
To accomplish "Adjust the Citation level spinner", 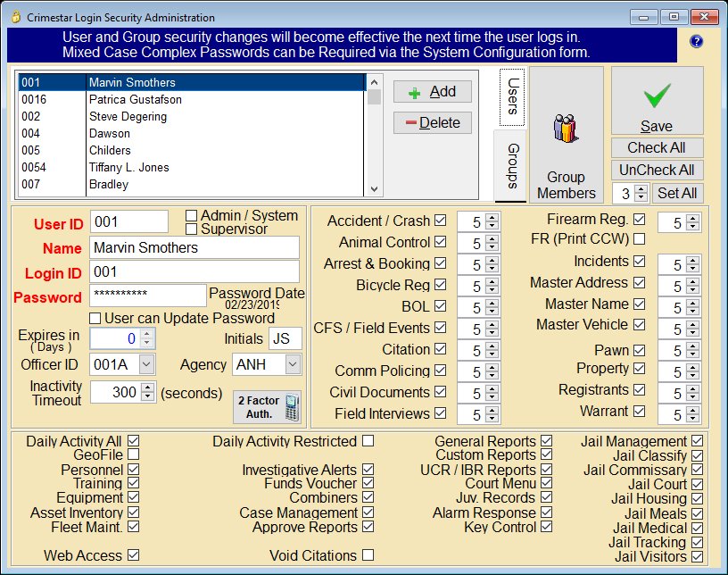I will 492,350.
